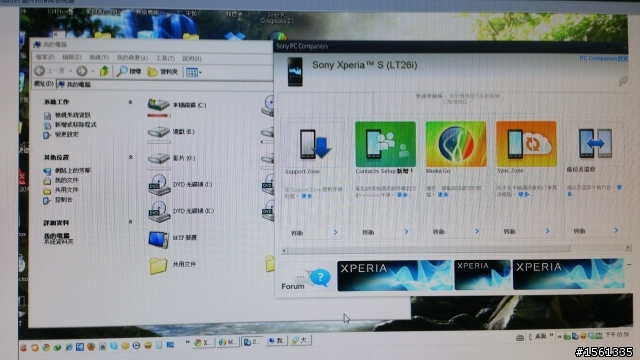Start Contacts Setup with its launch button
The height and width of the screenshot is (360, 640).
coord(385,232)
